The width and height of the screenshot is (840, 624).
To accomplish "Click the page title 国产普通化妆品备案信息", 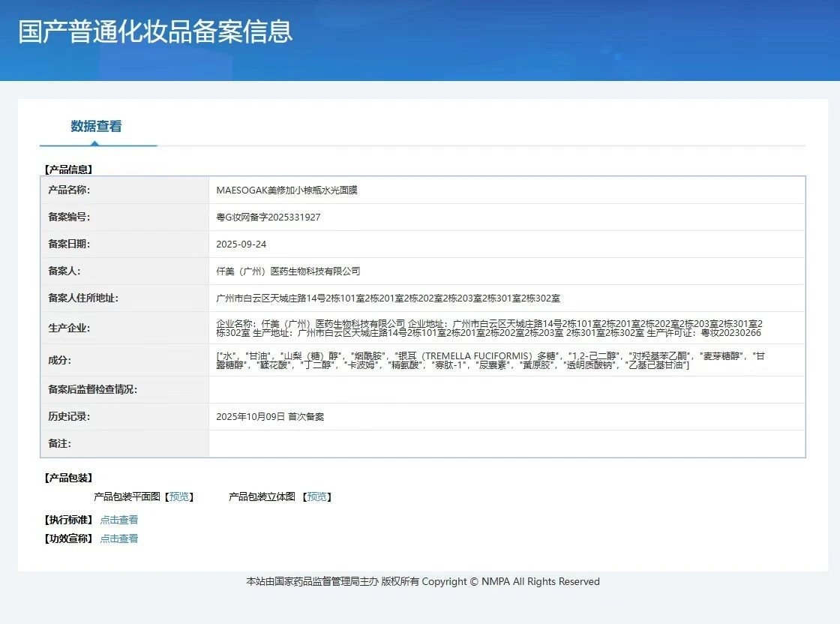I will [155, 31].
